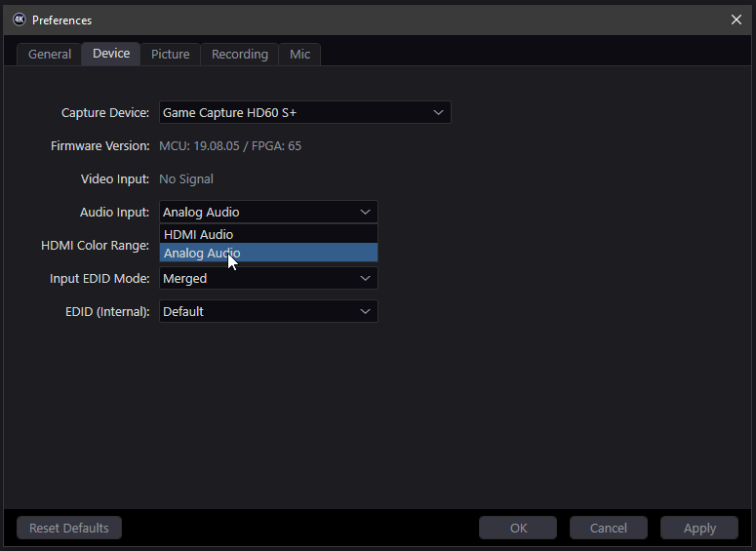This screenshot has height=551, width=756.
Task: Click the Cancel button
Action: (x=609, y=528)
